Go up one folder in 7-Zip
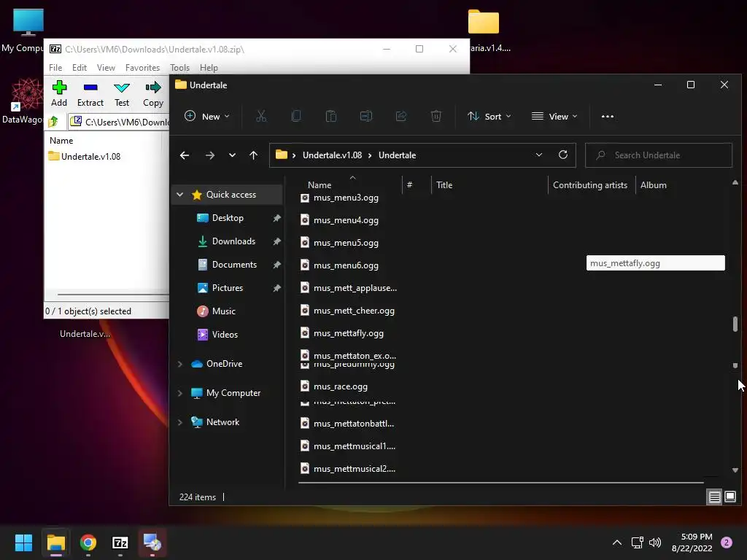 53,122
